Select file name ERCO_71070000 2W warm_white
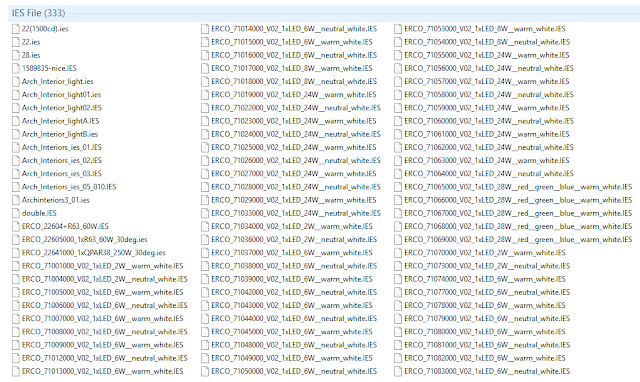The image size is (640, 382). [485, 253]
